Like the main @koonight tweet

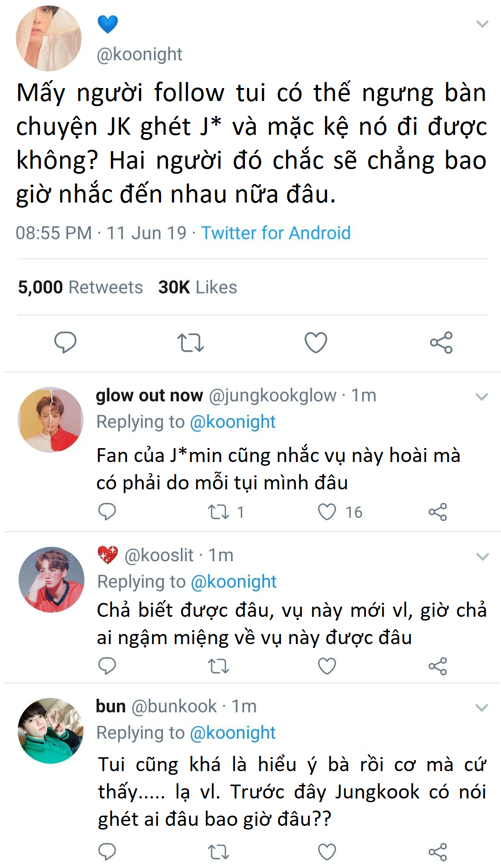(x=316, y=342)
